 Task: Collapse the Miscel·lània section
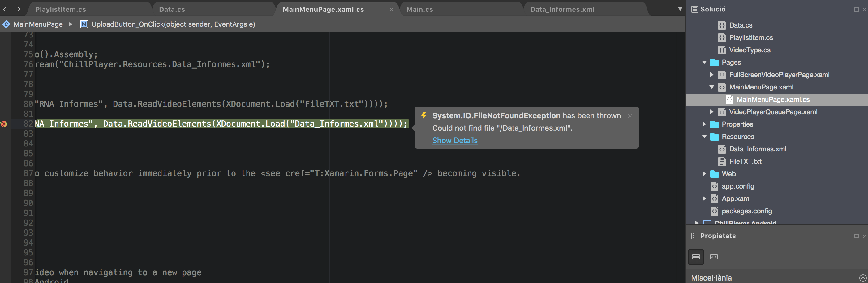point(863,278)
